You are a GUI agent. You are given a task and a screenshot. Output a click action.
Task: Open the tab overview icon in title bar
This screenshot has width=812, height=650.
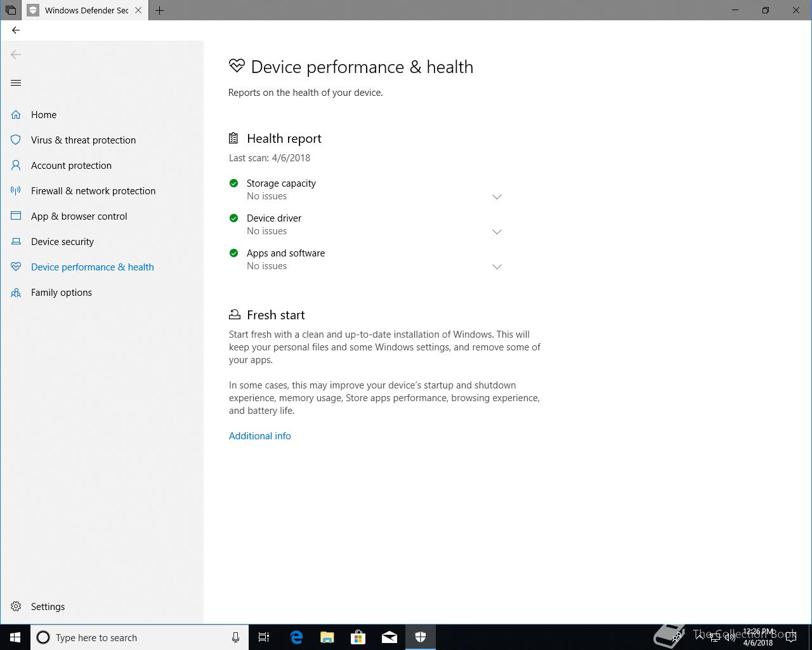(x=10, y=10)
